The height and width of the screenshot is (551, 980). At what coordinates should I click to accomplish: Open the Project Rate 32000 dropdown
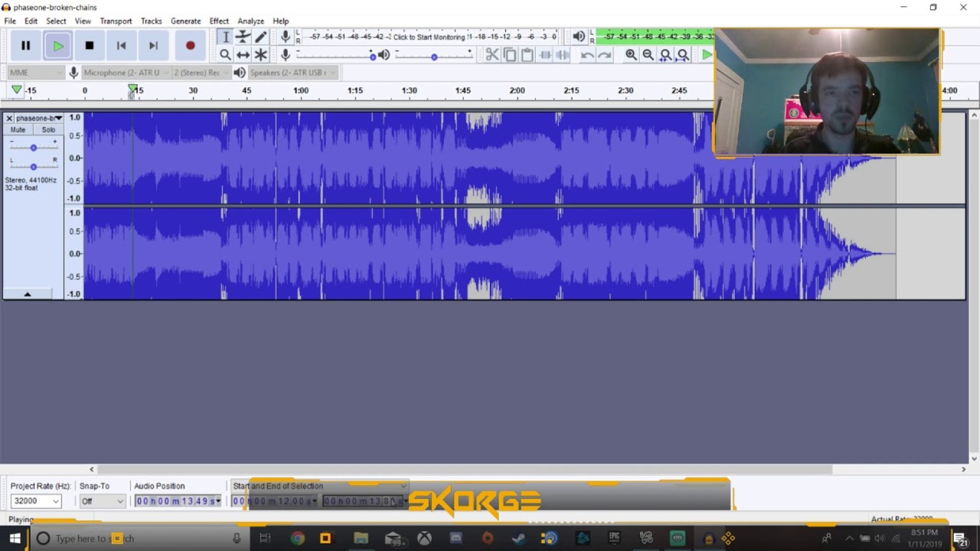tap(35, 501)
